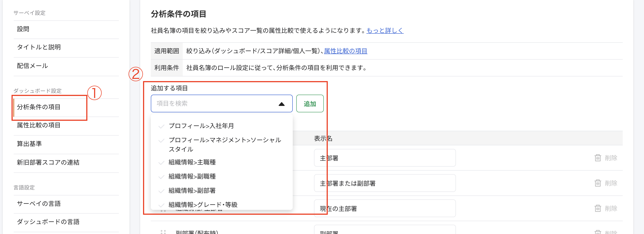
Task: Switch to 算出基準 settings
Action: point(30,144)
